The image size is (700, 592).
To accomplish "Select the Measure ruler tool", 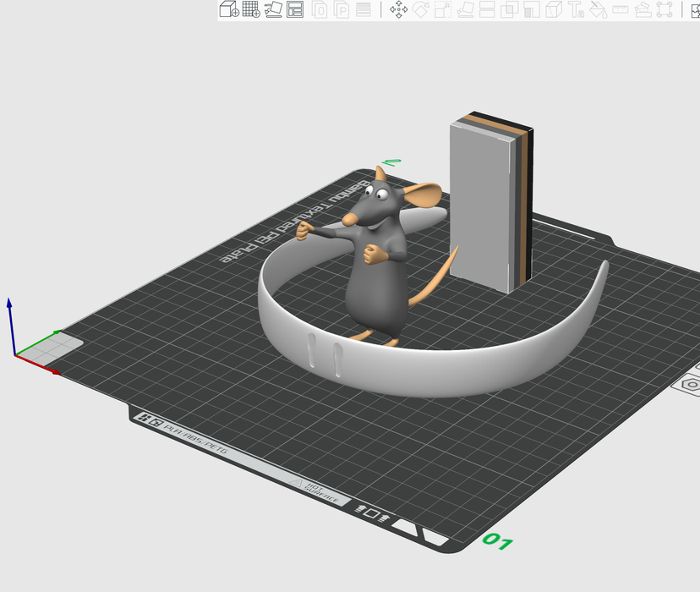I will coord(621,10).
